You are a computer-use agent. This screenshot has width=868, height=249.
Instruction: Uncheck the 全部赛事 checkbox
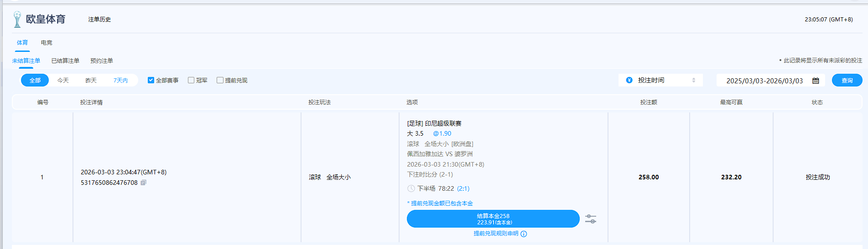[151, 80]
